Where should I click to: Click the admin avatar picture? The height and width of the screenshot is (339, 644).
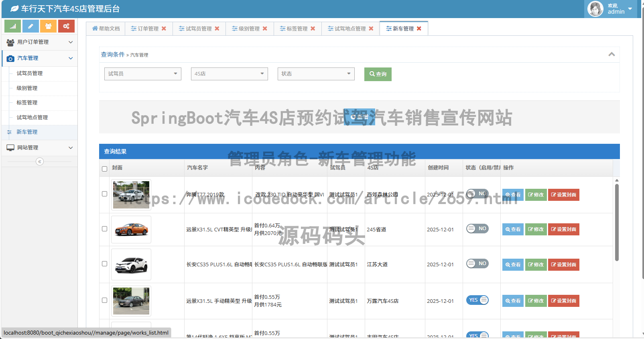(595, 9)
